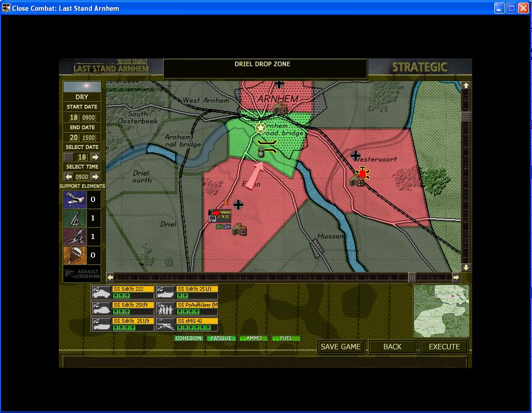Click the SS SdKfz 222 unit name label
The image size is (532, 413).
tap(133, 289)
